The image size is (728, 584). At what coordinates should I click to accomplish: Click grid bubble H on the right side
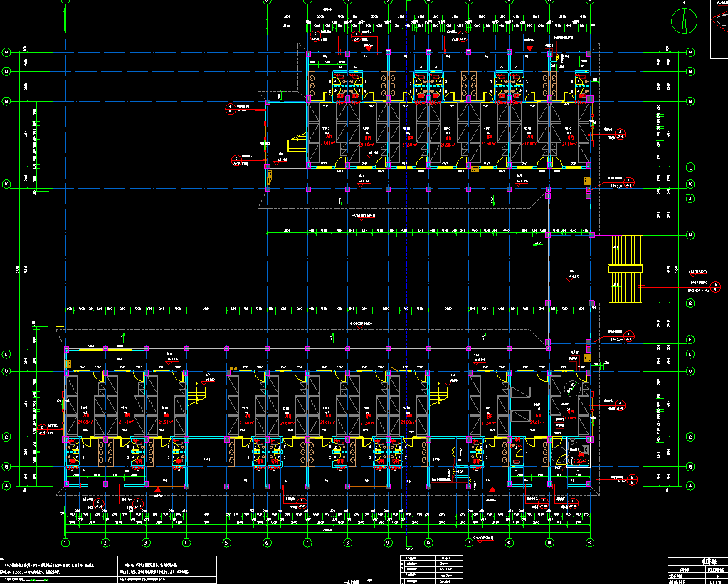pos(690,235)
